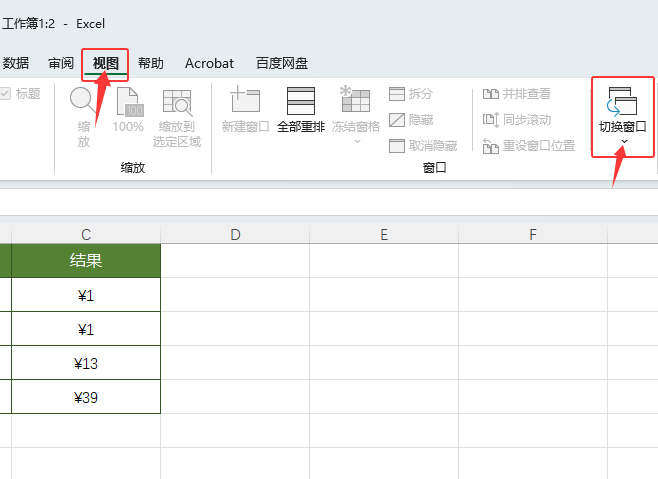
Task: Click the 100% zoom page icon
Action: click(130, 101)
